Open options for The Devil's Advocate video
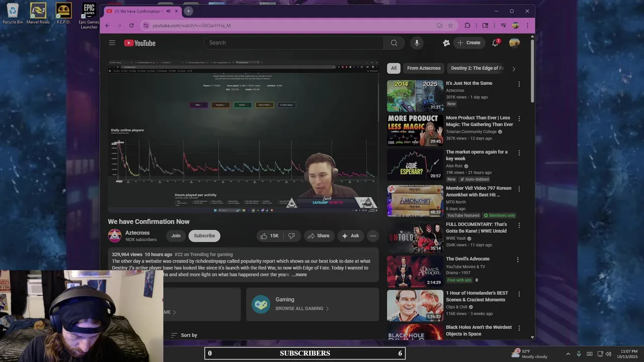This screenshot has width=644, height=362. (x=518, y=260)
